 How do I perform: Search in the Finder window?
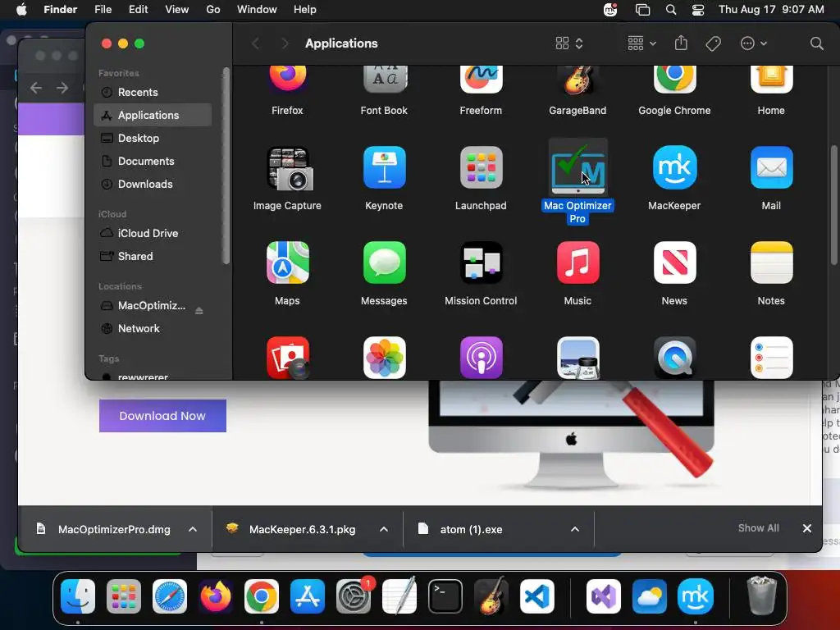coord(816,43)
